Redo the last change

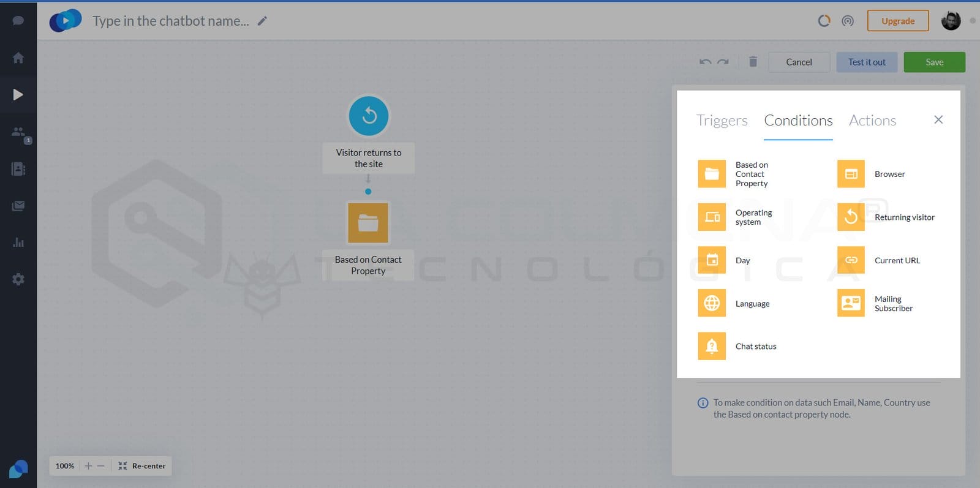[723, 62]
